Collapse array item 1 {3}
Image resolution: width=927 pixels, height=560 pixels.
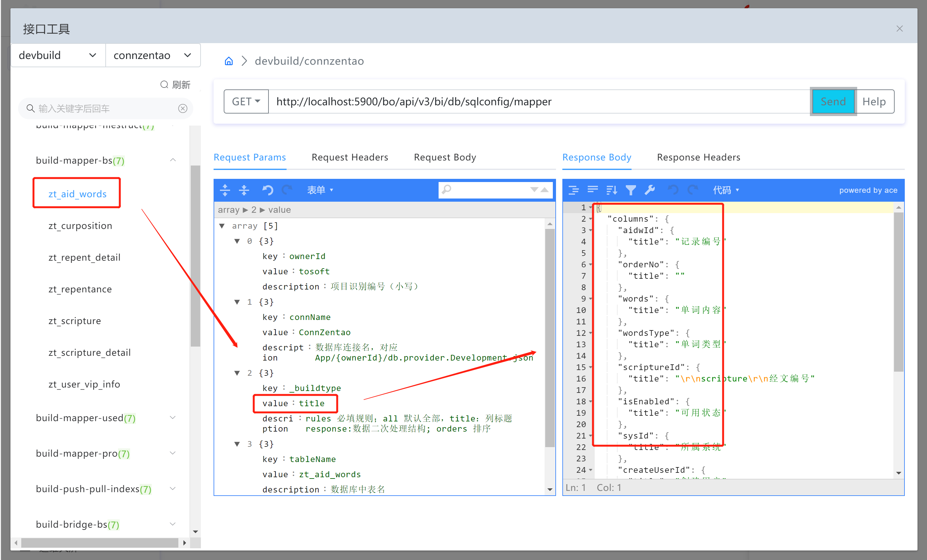tap(237, 302)
